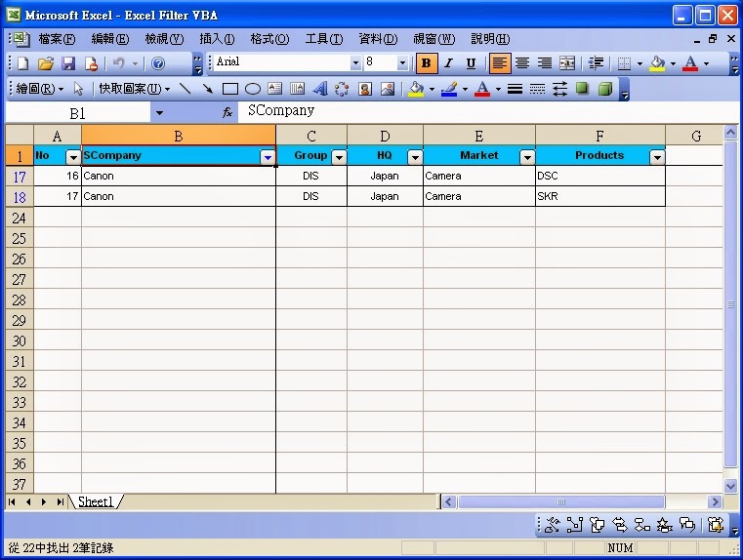Click Merge and Center button
743x560 pixels.
click(567, 63)
